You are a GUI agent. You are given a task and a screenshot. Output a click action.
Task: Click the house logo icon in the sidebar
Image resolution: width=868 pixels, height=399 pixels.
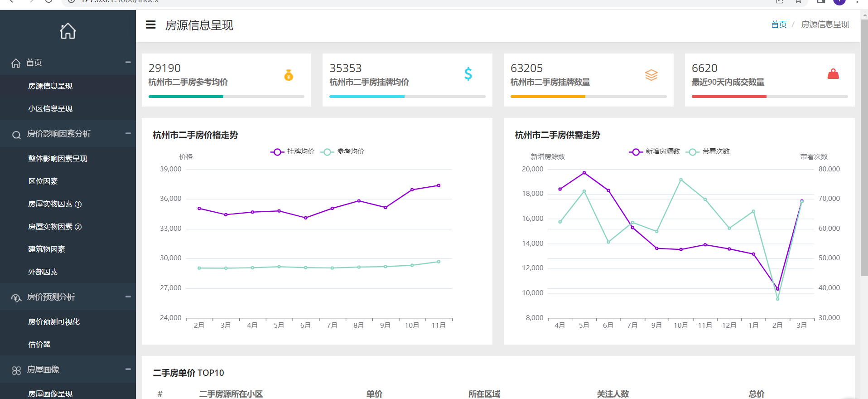click(x=68, y=31)
